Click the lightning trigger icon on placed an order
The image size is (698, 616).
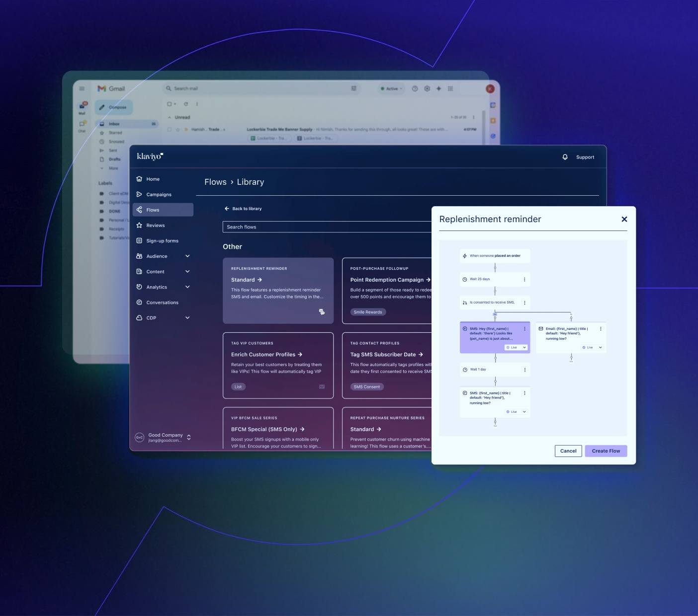464,255
